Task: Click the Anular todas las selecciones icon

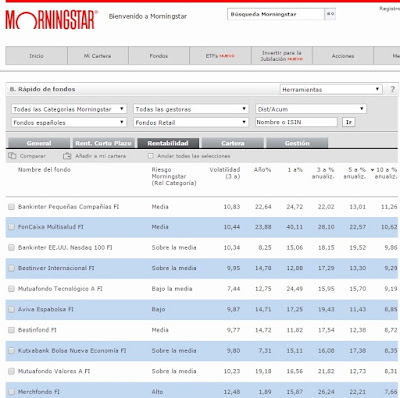Action: [151, 156]
